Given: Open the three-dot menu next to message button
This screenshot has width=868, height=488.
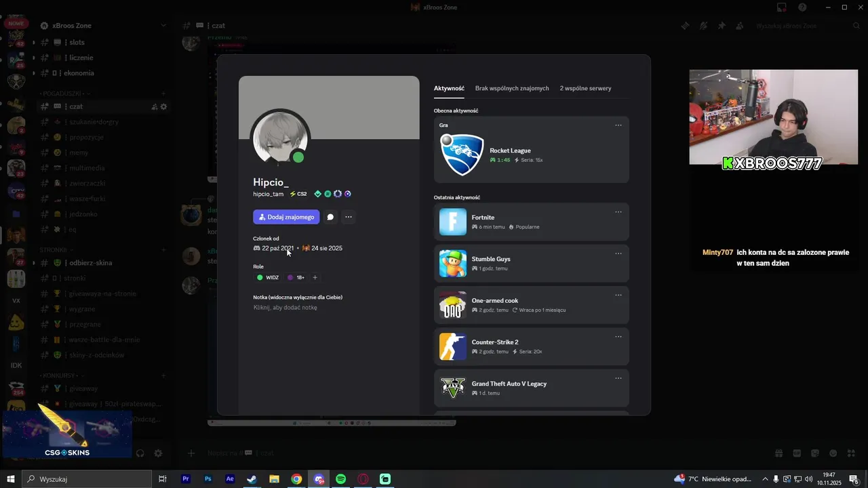Looking at the screenshot, I should [x=349, y=217].
